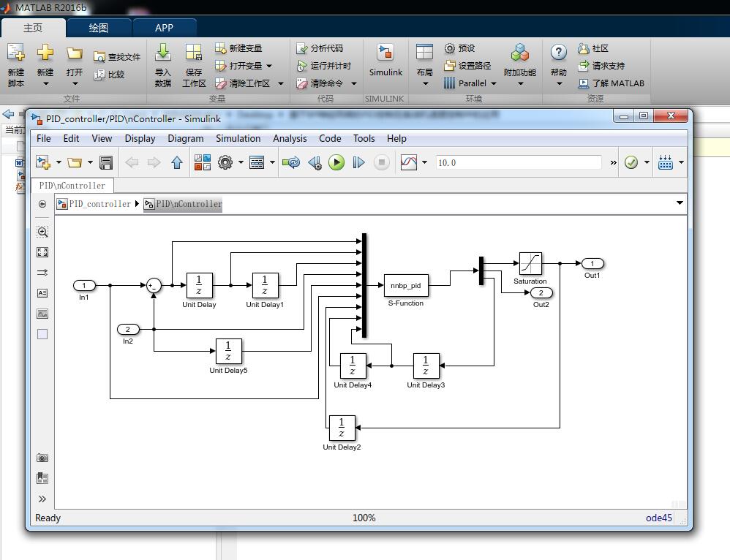The height and width of the screenshot is (560, 730).
Task: Open the Open Variable (打开变量) dropdown arrow
Action: tap(269, 66)
